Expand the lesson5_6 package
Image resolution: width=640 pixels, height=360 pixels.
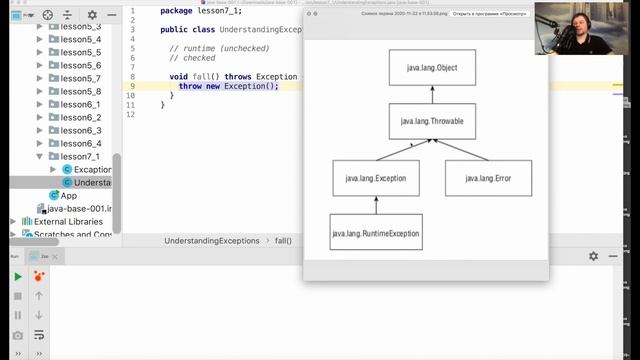click(x=40, y=65)
